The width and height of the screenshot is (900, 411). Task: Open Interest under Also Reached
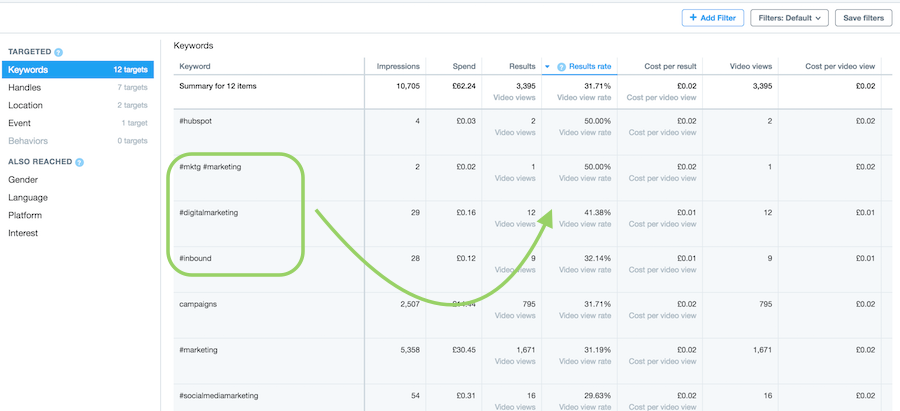tap(23, 233)
